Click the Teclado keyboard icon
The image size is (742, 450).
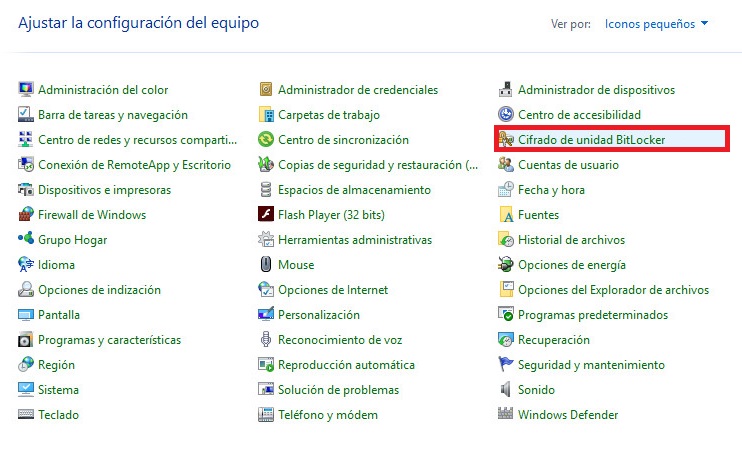(x=26, y=415)
